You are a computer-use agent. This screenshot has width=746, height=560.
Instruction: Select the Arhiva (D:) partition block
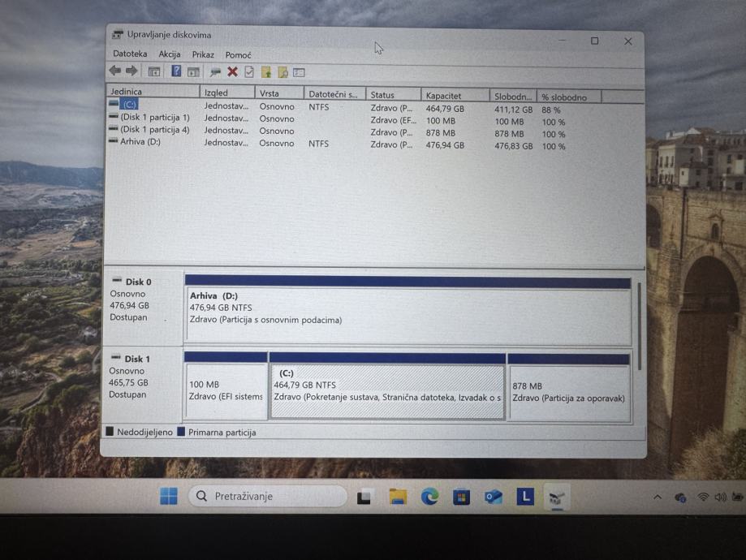pyautogui.click(x=408, y=311)
